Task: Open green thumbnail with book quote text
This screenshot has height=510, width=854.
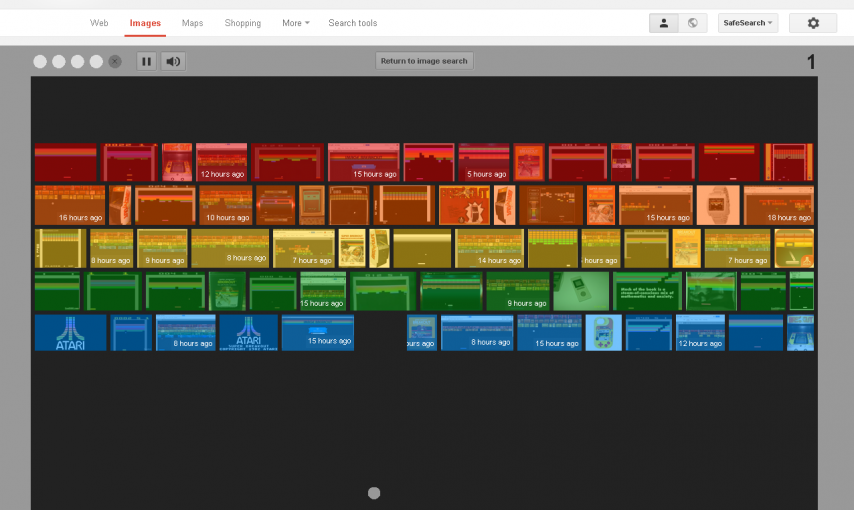Action: [647, 291]
